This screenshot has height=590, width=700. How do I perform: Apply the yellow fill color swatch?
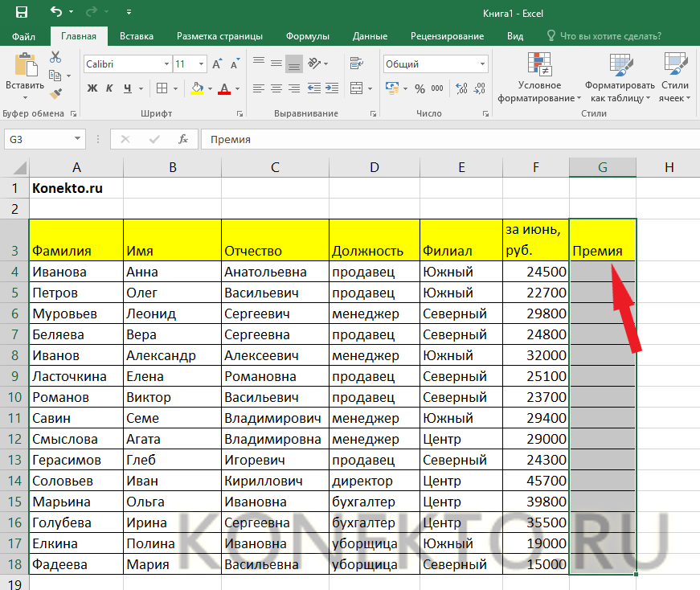197,88
